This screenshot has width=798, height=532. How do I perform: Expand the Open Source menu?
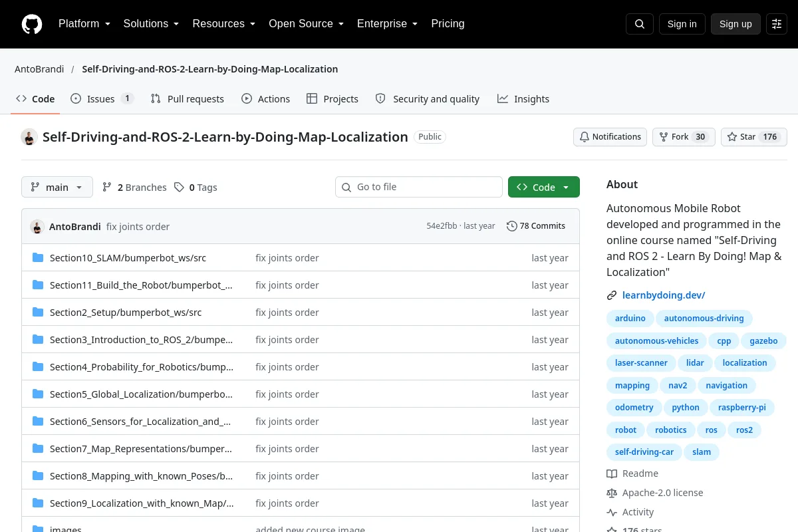tap(306, 24)
